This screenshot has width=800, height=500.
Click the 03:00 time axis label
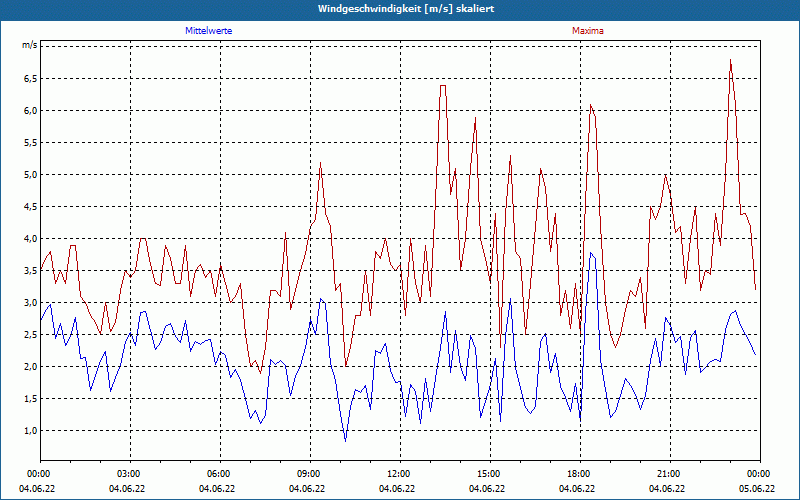click(130, 474)
